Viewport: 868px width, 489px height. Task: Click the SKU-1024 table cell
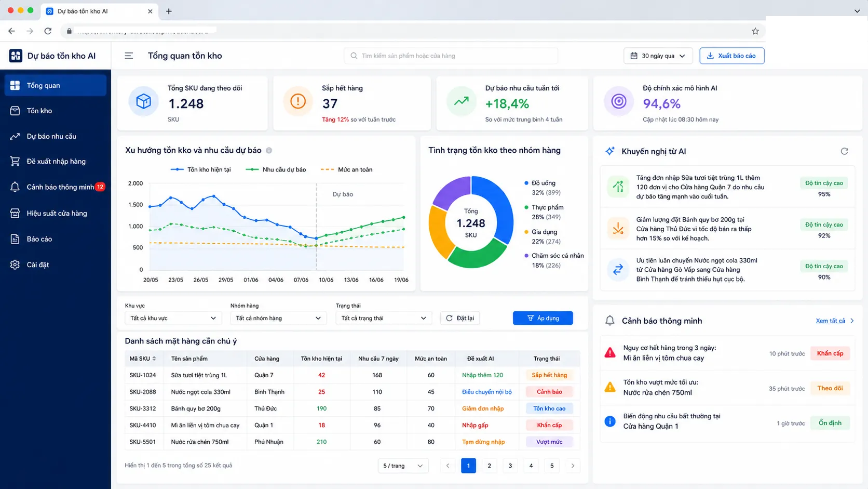pos(143,375)
